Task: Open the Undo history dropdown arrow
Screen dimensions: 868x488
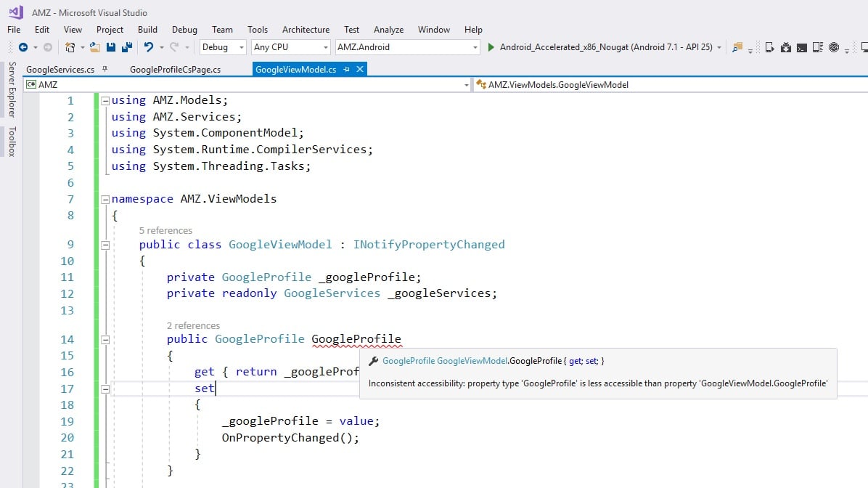Action: point(161,48)
